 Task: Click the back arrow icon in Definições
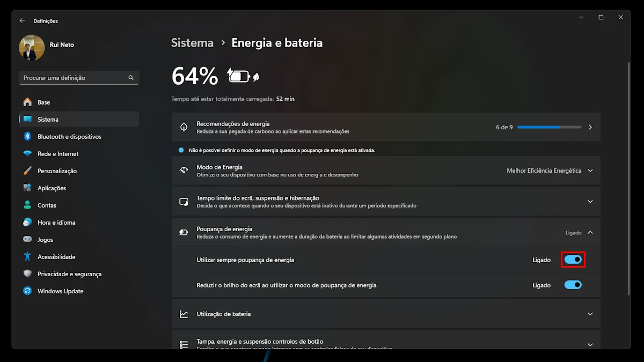[22, 21]
